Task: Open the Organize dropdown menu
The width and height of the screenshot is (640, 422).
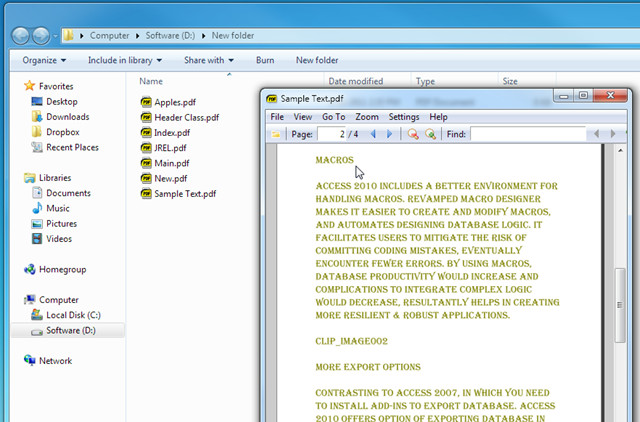Action: [x=44, y=60]
